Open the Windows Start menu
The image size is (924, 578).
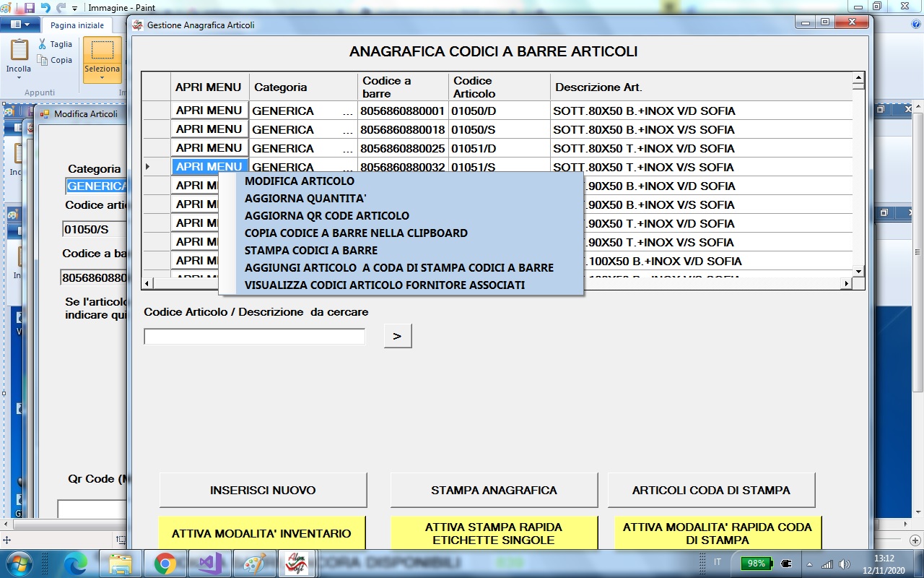(x=19, y=563)
